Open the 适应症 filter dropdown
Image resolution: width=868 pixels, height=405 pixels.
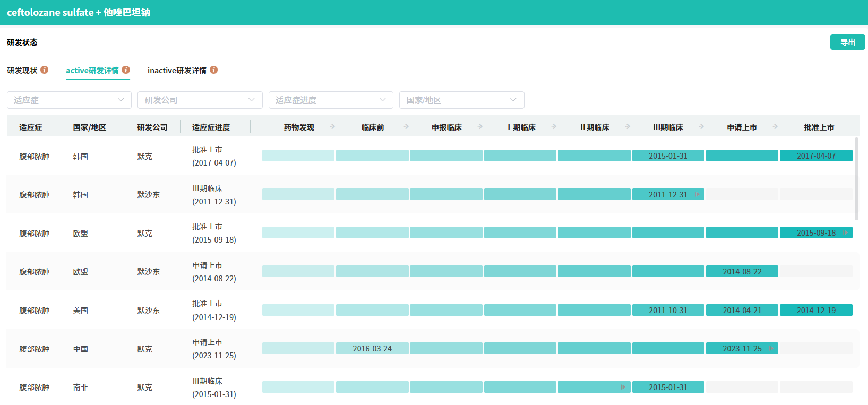click(x=69, y=100)
